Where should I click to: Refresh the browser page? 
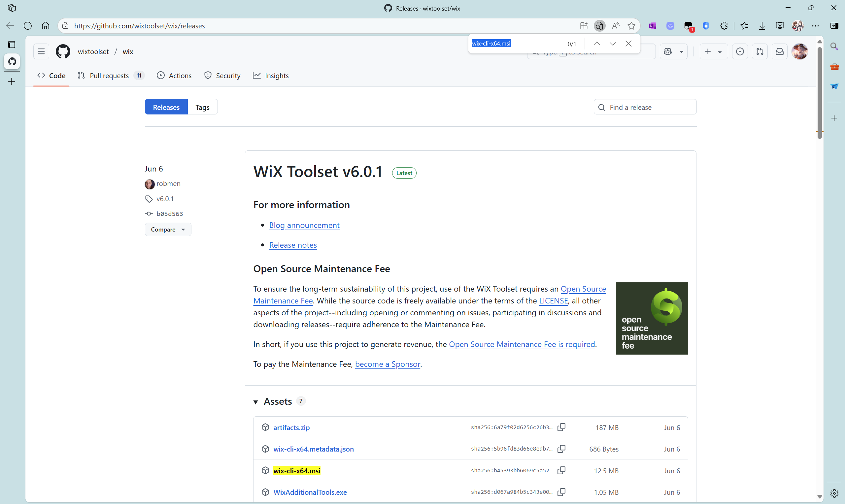point(27,26)
